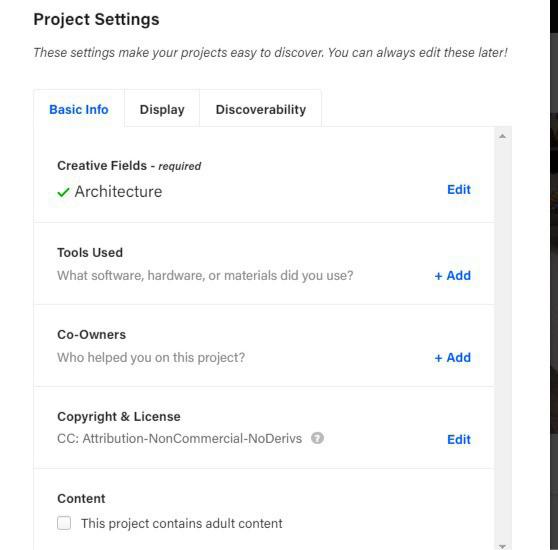Screen dimensions: 558x550
Task: Click the green checkmark beside Architecture
Action: coord(63,192)
